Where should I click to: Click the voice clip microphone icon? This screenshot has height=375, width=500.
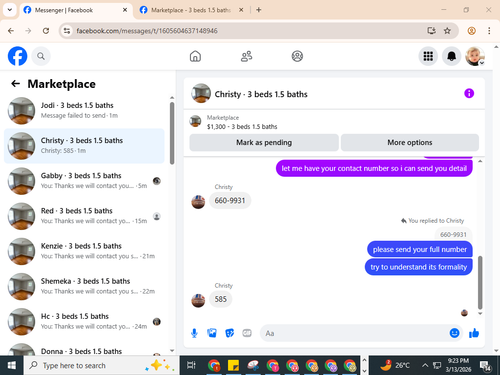(x=194, y=333)
